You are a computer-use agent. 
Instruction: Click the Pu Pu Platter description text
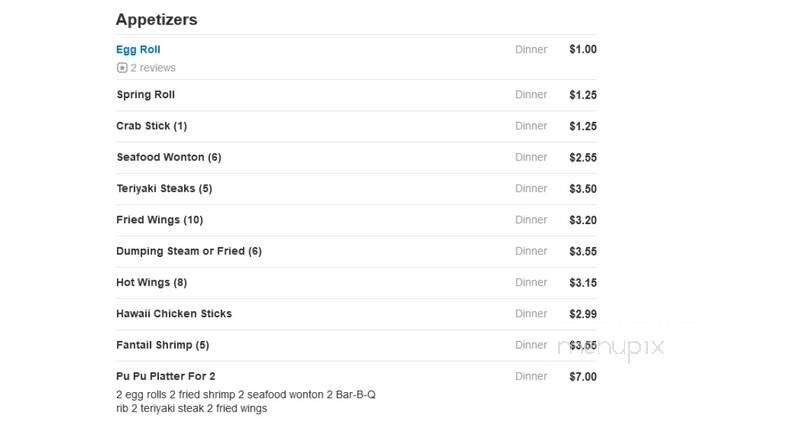246,401
